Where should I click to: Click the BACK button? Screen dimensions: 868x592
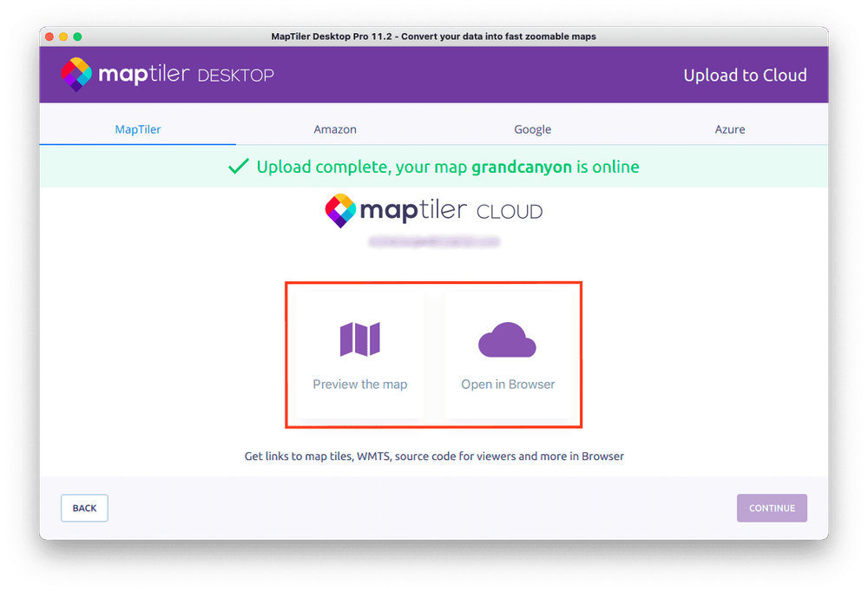84,508
